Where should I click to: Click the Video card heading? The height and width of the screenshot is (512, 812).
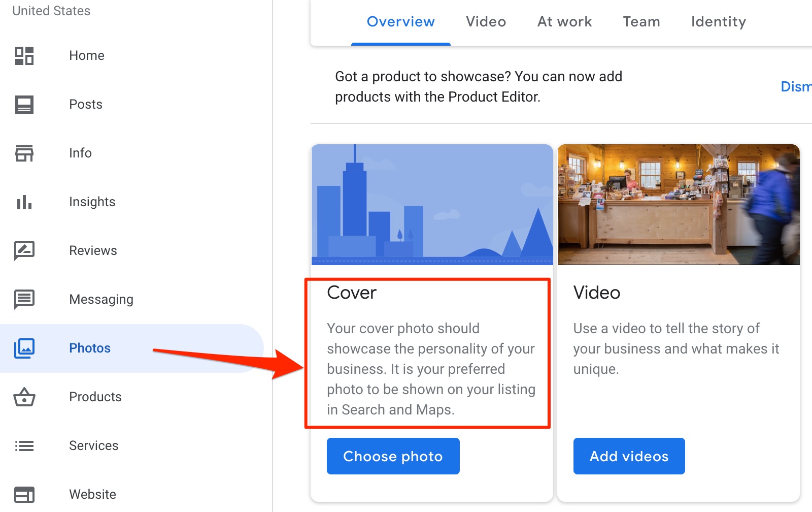click(x=597, y=293)
